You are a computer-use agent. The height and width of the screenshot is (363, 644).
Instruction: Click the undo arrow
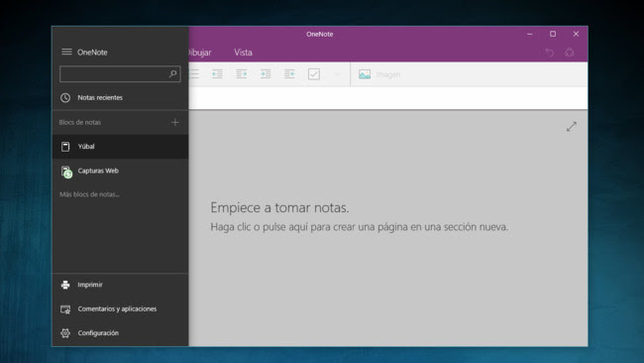(x=550, y=53)
